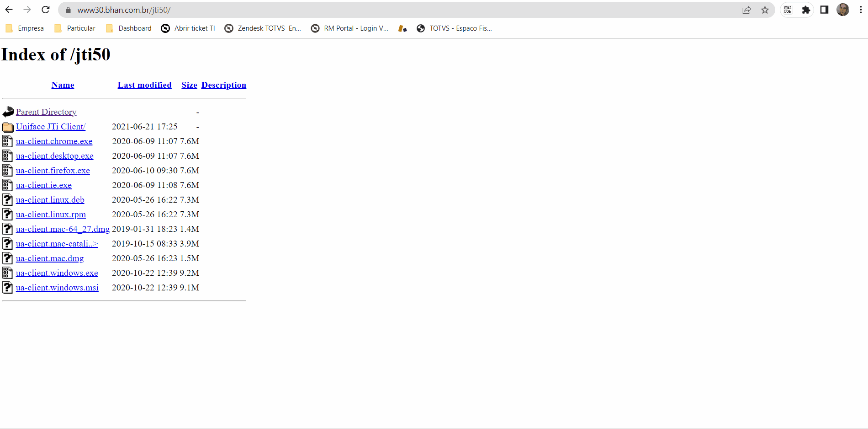
Task: Click the date 2020-06-10 09:30
Action: (145, 171)
